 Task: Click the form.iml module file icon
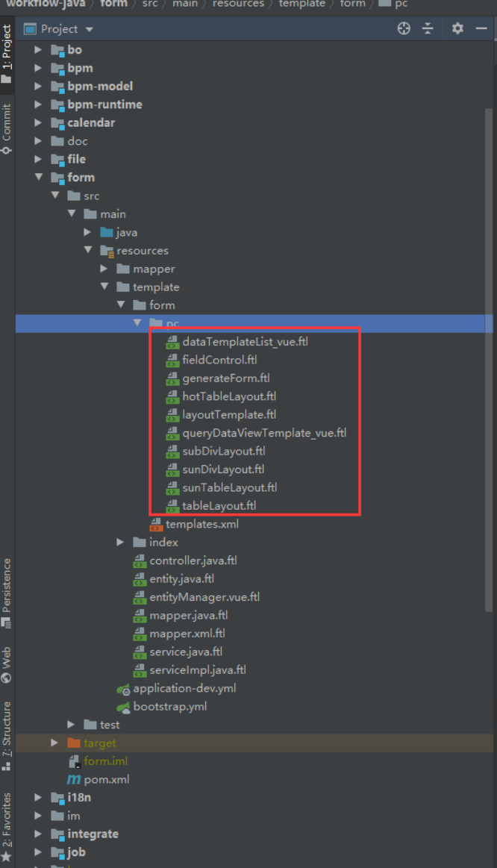(74, 762)
